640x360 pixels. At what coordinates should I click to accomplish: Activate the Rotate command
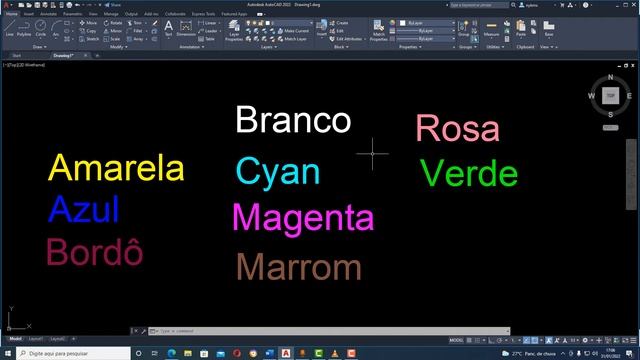click(x=113, y=23)
